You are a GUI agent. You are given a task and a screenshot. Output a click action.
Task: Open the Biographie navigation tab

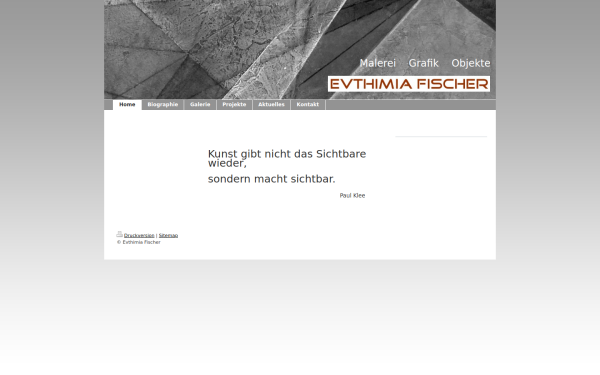[163, 104]
